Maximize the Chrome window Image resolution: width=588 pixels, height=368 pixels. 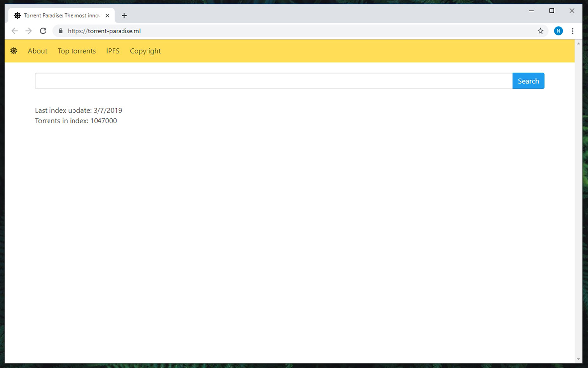click(x=552, y=10)
